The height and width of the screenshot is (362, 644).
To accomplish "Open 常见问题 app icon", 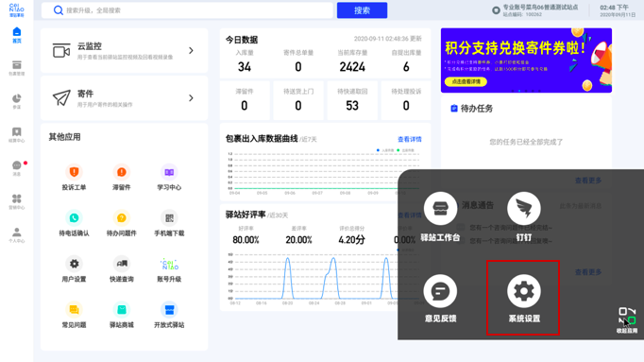I will [x=74, y=309].
